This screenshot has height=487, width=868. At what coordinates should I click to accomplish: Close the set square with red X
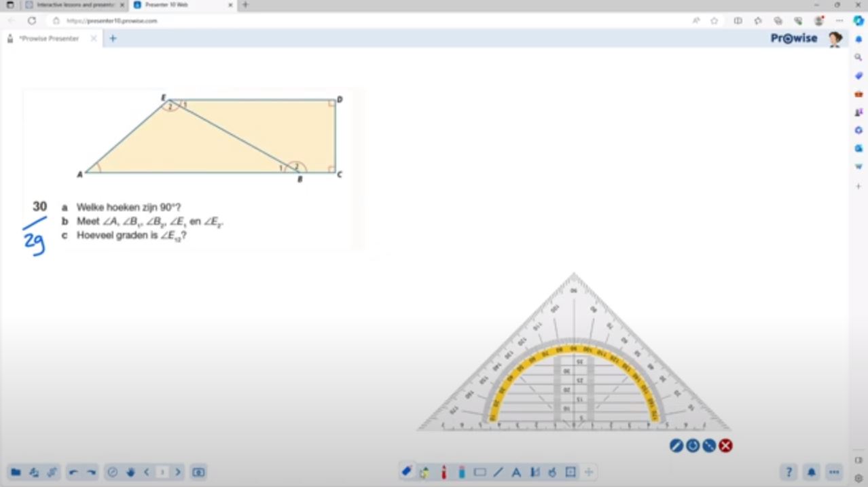726,446
